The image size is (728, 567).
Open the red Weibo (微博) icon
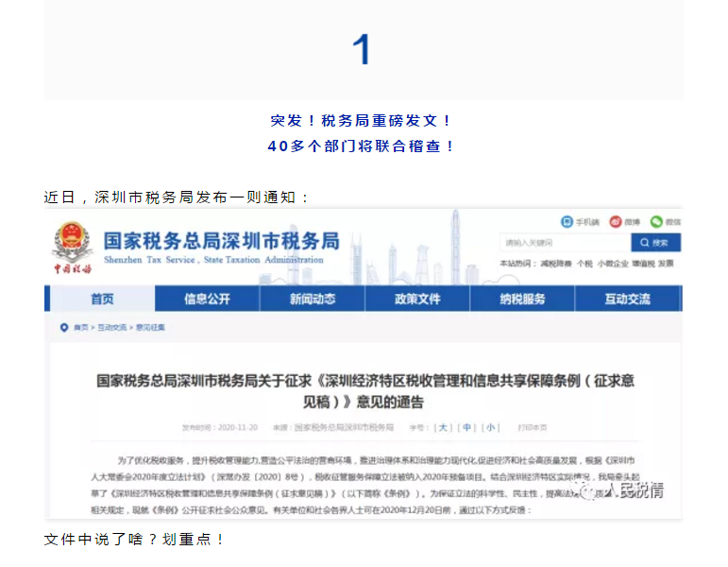coord(616,222)
